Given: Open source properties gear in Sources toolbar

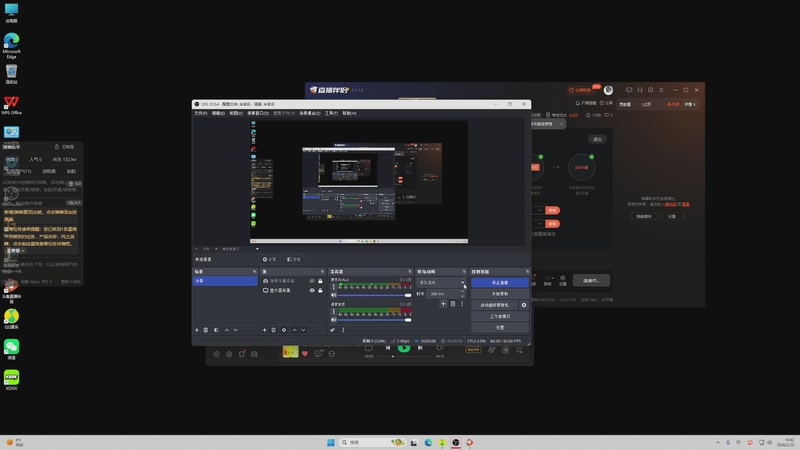Looking at the screenshot, I should (284, 330).
